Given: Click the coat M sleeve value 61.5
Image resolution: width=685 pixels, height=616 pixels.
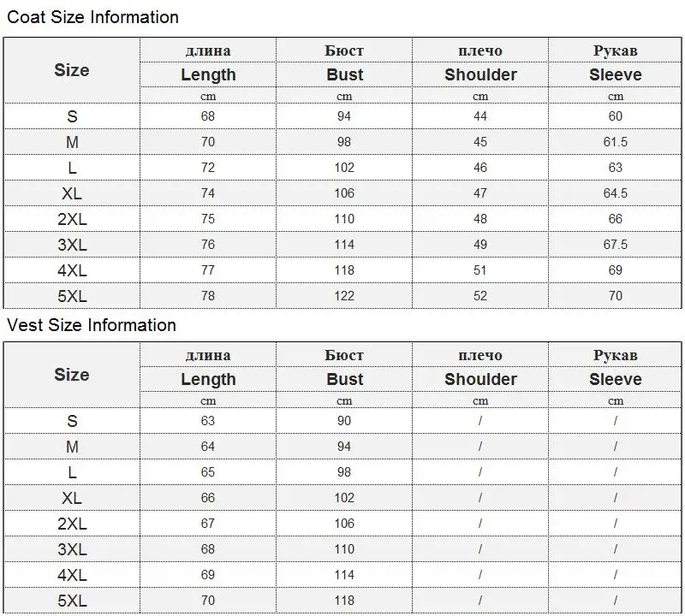Looking at the screenshot, I should click(x=615, y=142).
